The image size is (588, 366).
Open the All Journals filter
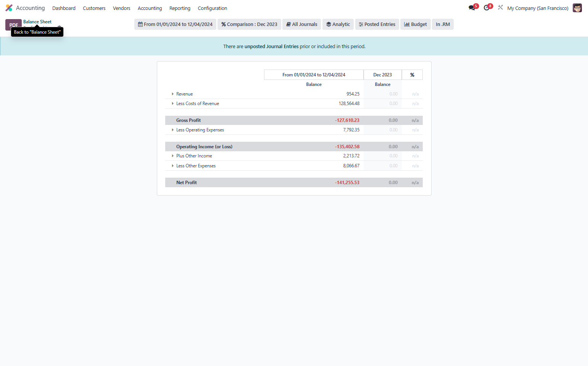[301, 24]
